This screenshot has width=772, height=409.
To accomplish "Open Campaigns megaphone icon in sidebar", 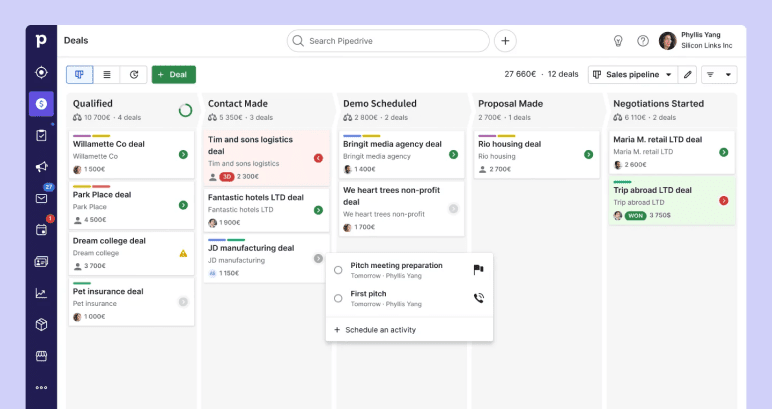I will click(x=41, y=167).
